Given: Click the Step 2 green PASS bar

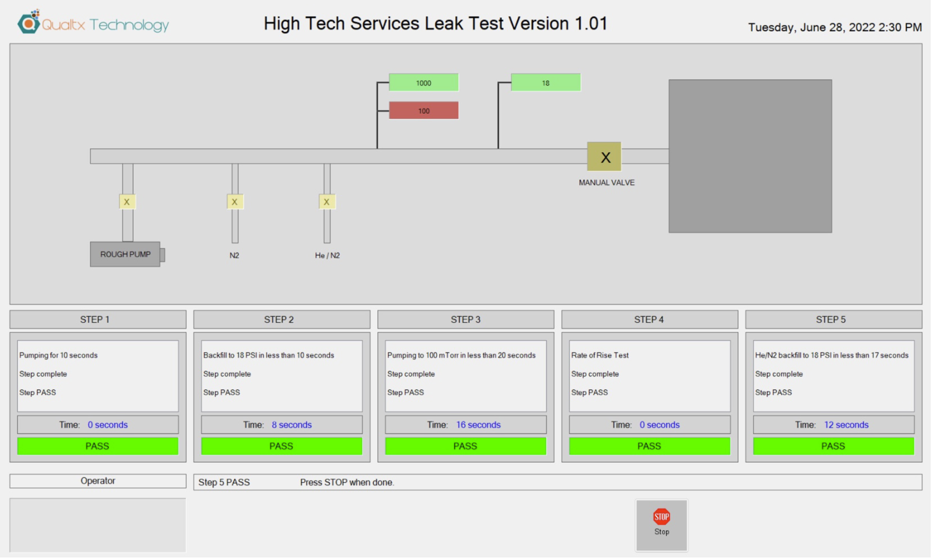Looking at the screenshot, I should [x=282, y=446].
